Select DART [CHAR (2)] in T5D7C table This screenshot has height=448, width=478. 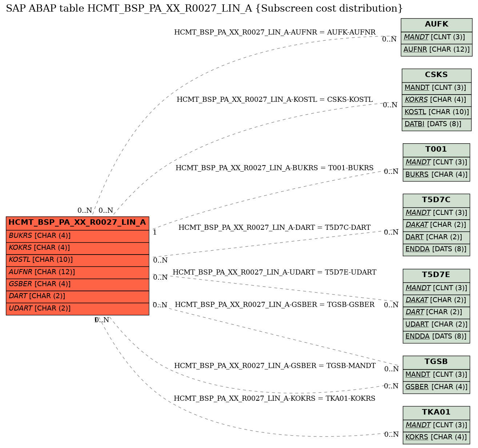[436, 237]
